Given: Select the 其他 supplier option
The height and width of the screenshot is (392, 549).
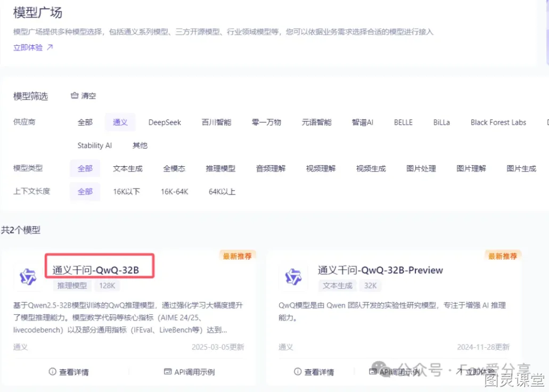Looking at the screenshot, I should point(140,145).
